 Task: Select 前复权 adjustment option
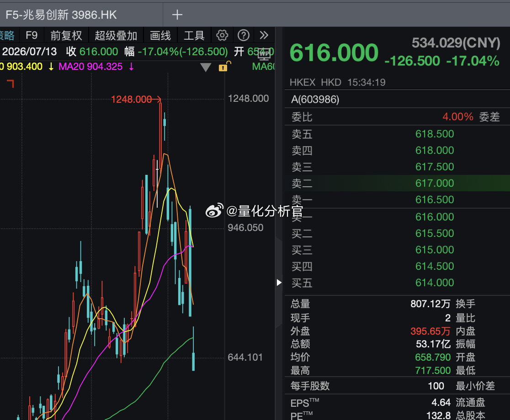pos(66,36)
